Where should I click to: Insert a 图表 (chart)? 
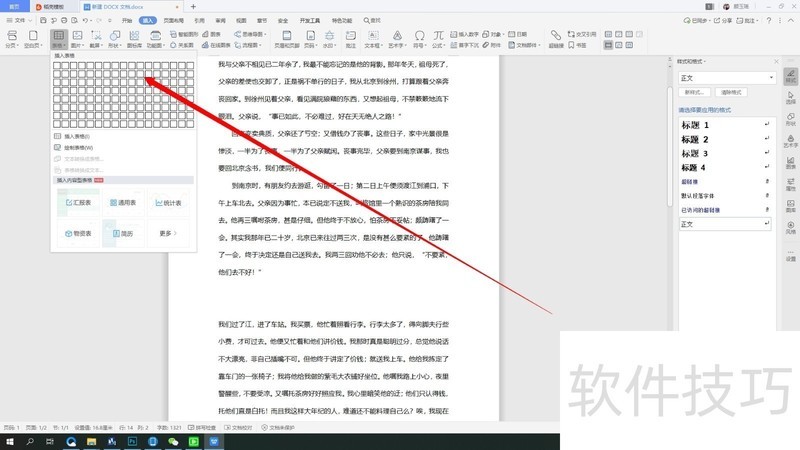pos(212,34)
